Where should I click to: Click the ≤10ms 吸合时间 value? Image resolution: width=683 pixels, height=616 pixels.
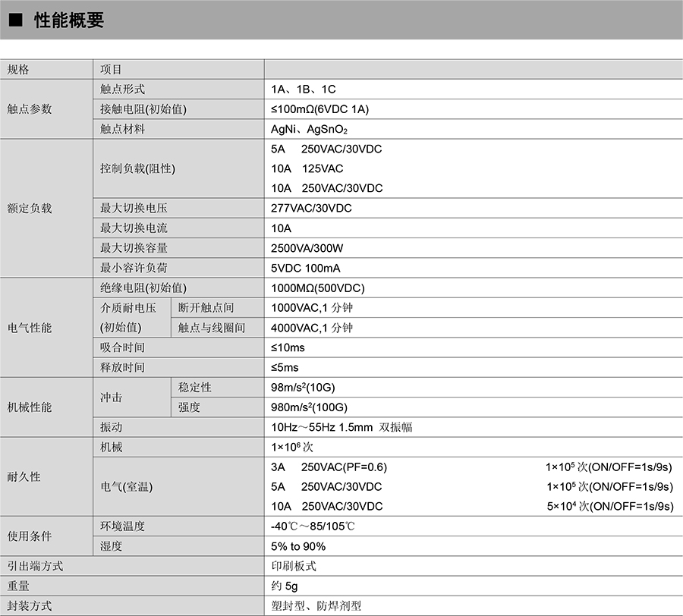coord(288,347)
